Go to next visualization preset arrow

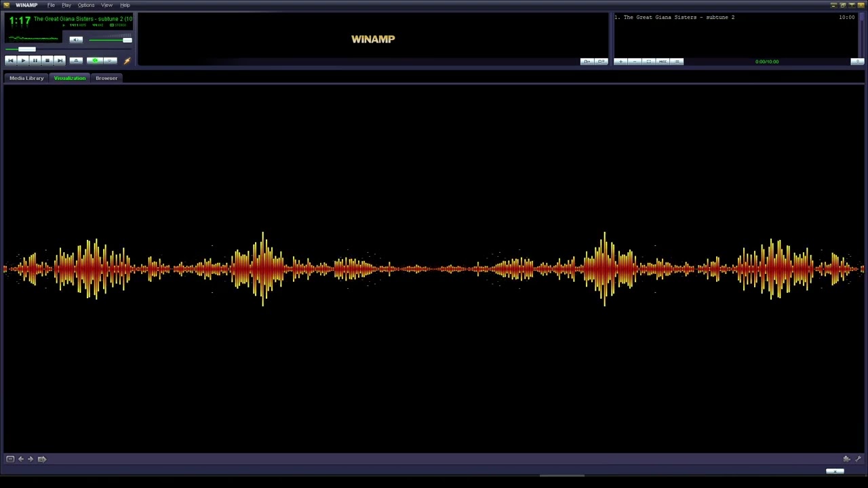click(31, 459)
